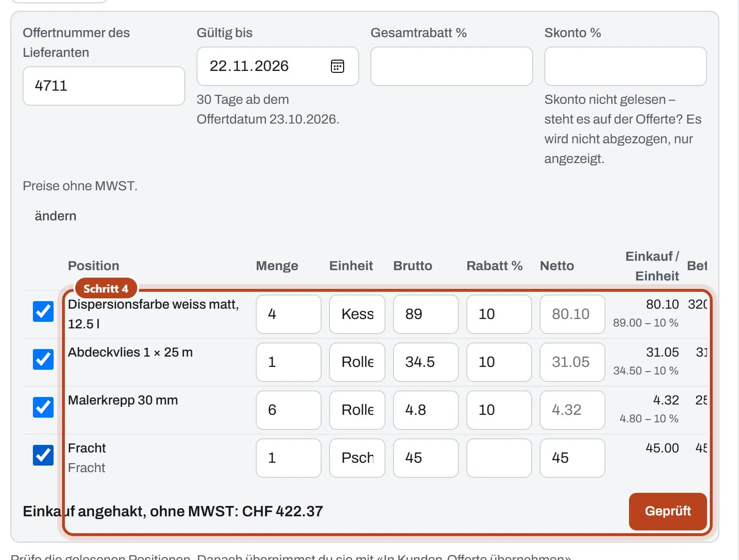Edit Einheit field showing Kess

(357, 314)
